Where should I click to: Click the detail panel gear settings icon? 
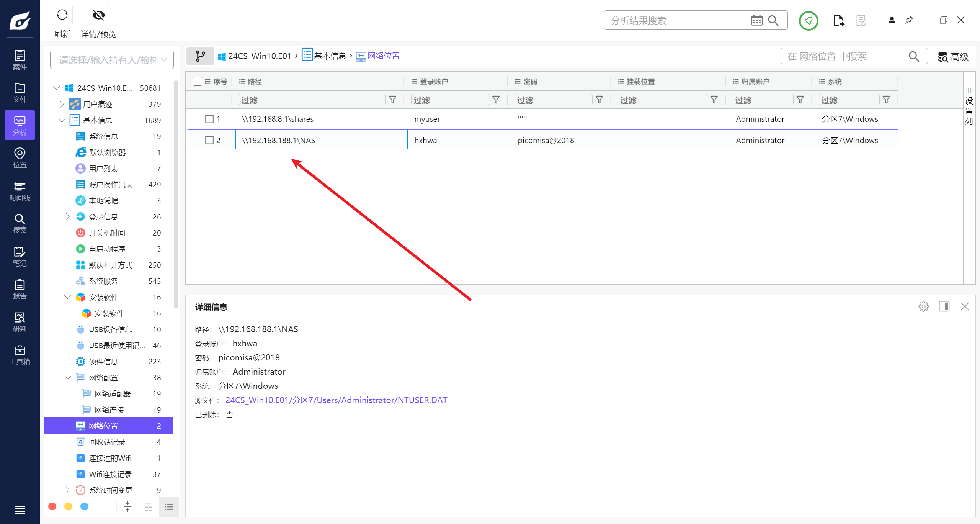click(923, 306)
